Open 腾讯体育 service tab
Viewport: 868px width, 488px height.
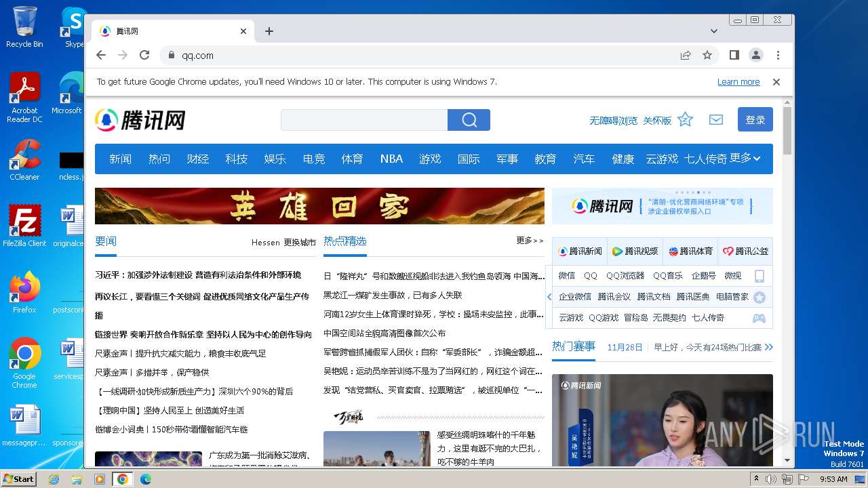click(x=690, y=251)
